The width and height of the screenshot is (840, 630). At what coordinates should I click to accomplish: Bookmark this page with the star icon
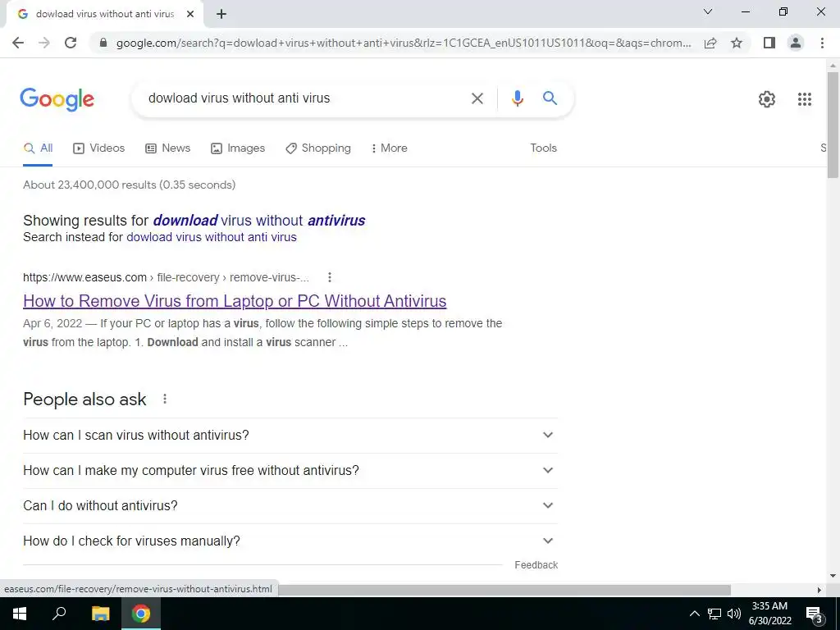pos(737,43)
